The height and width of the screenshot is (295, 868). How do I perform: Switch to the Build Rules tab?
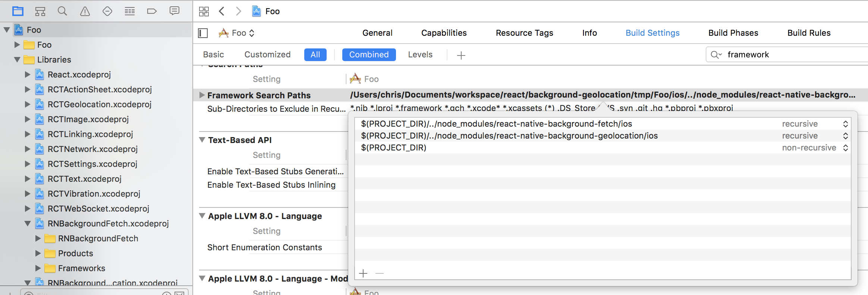[809, 33]
